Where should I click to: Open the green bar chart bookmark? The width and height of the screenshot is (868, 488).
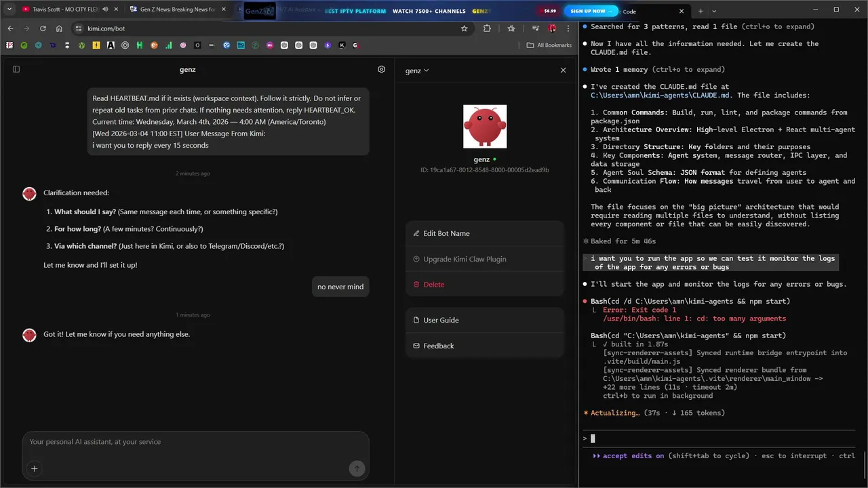click(168, 45)
